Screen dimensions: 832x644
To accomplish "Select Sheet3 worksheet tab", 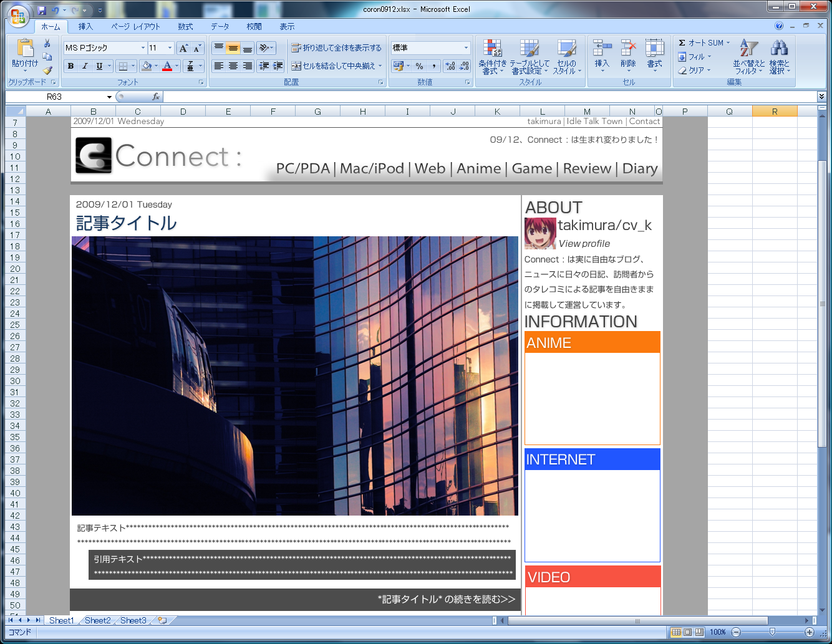I will 133,620.
